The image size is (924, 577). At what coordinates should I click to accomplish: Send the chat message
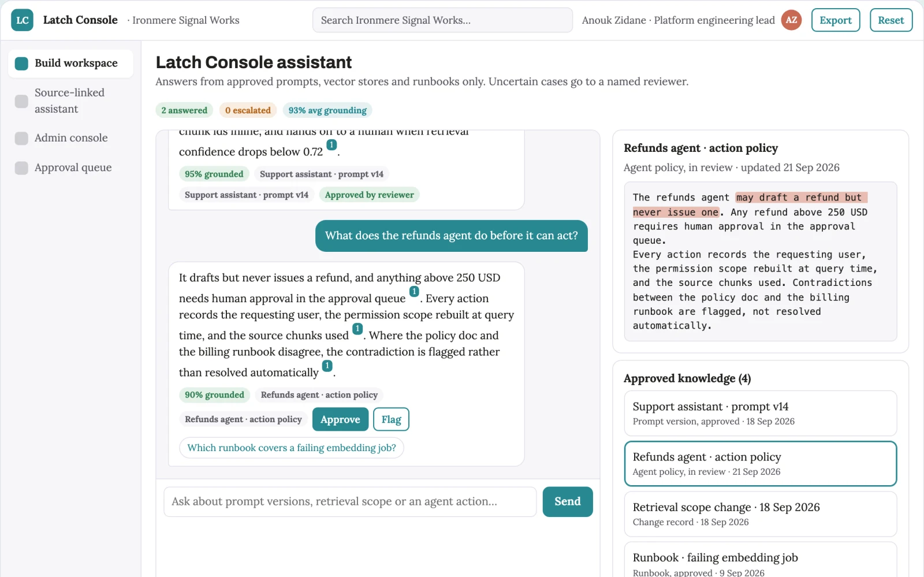pos(568,501)
